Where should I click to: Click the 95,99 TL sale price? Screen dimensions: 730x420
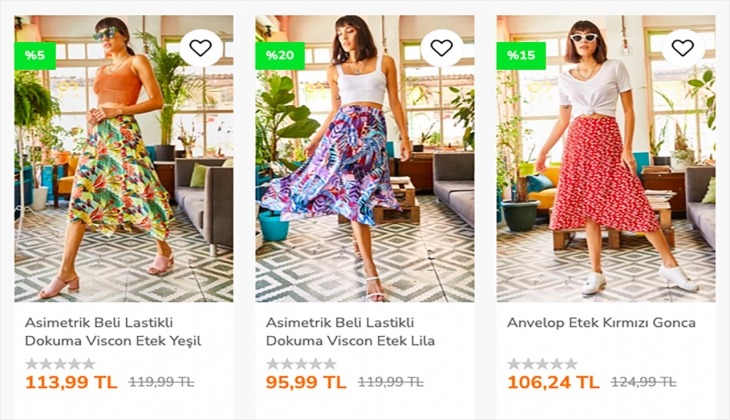pos(306,382)
